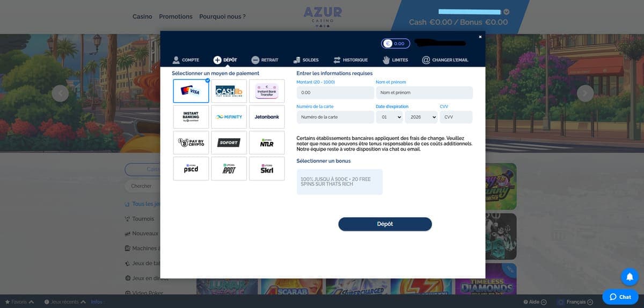This screenshot has width=644, height=308.
Task: Select Machines category in sidebar
Action: point(142,248)
